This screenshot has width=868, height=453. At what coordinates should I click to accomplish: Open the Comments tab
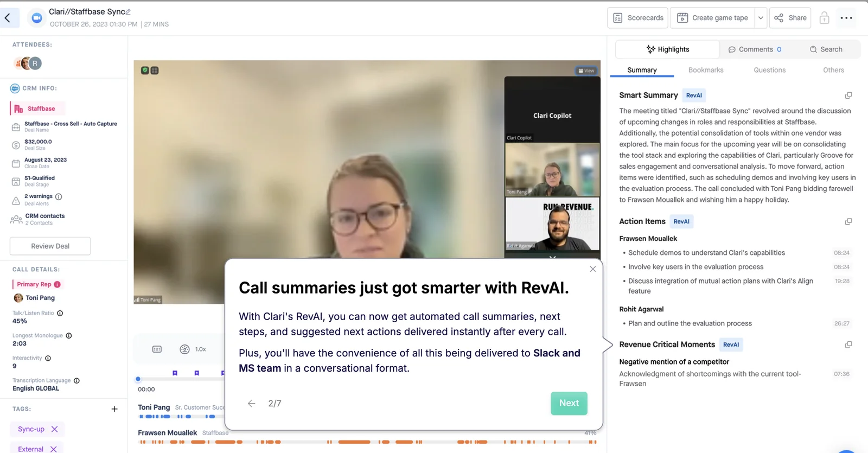(x=755, y=49)
